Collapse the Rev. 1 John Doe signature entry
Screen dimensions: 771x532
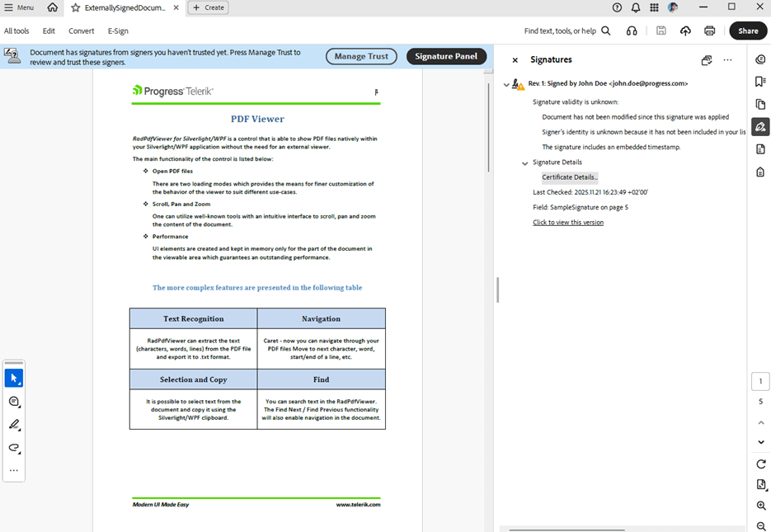click(506, 83)
